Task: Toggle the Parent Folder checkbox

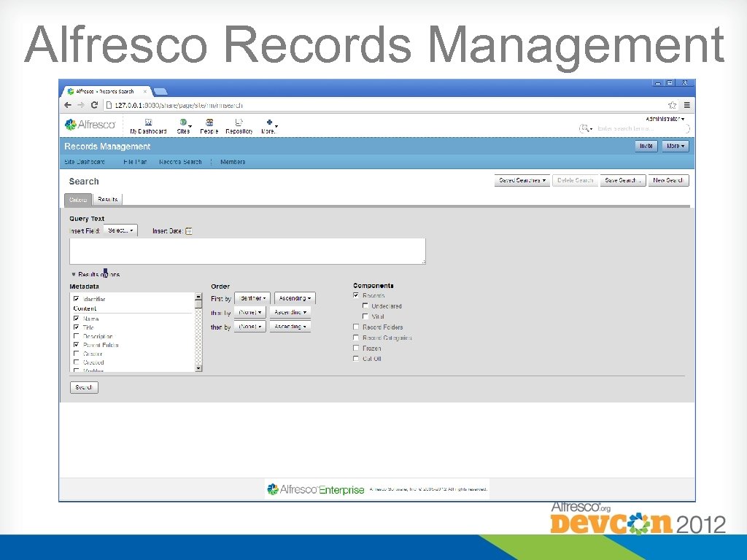Action: tap(76, 344)
